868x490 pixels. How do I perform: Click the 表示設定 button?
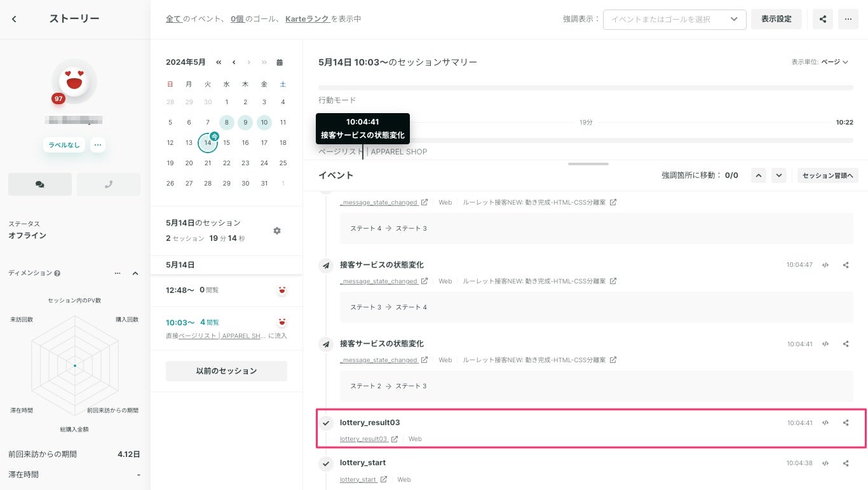(776, 19)
